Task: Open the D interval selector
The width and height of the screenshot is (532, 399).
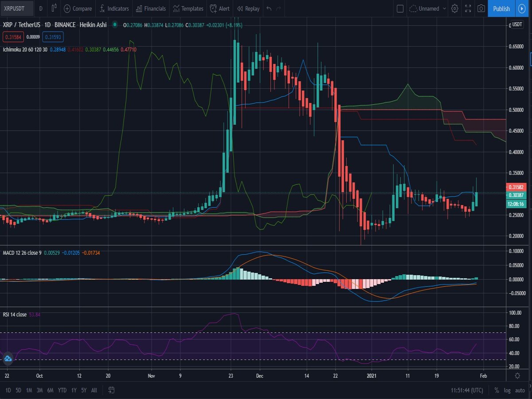Action: (x=41, y=8)
